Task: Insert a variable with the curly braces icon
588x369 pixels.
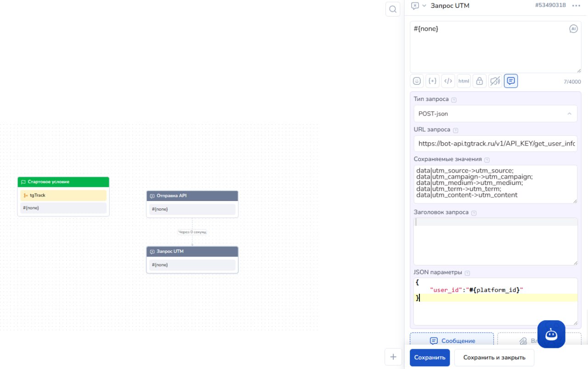Action: pos(432,81)
